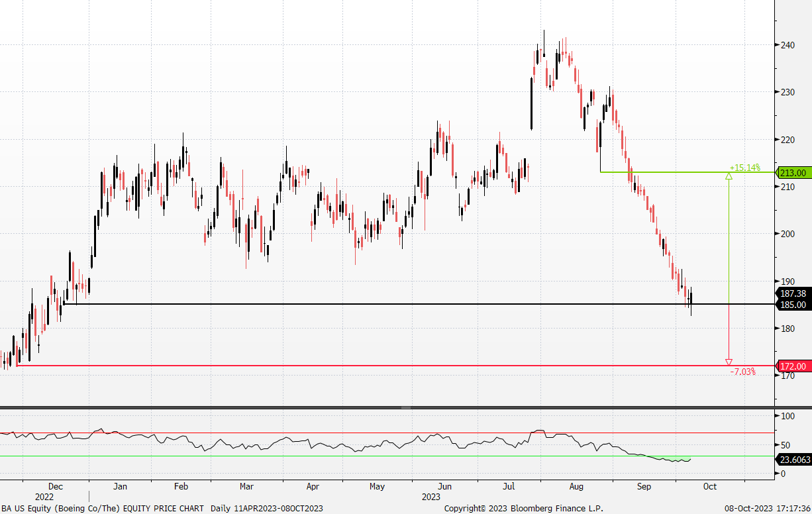
Task: Click the -7.03% downside annotation
Action: click(x=742, y=372)
